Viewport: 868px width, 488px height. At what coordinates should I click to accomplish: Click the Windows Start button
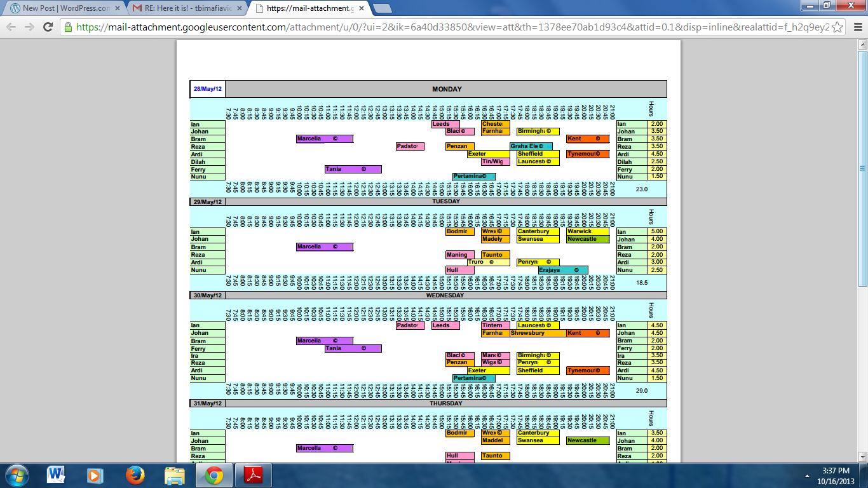coord(15,475)
